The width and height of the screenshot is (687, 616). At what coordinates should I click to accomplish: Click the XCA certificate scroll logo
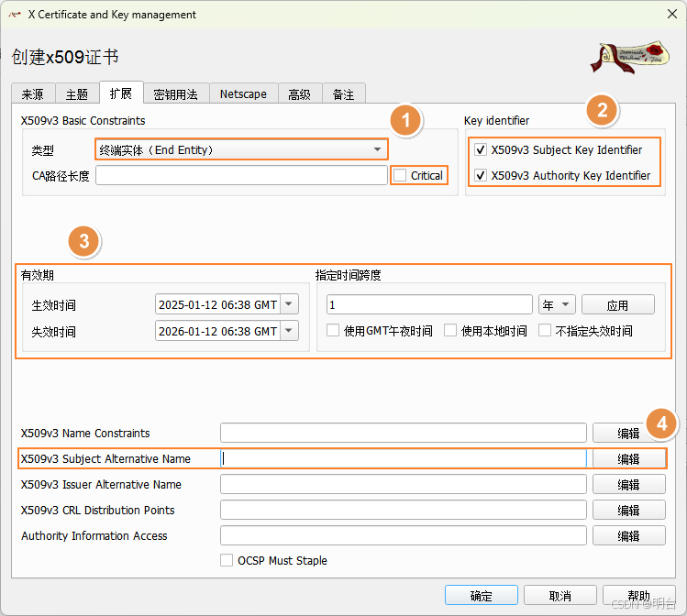630,57
